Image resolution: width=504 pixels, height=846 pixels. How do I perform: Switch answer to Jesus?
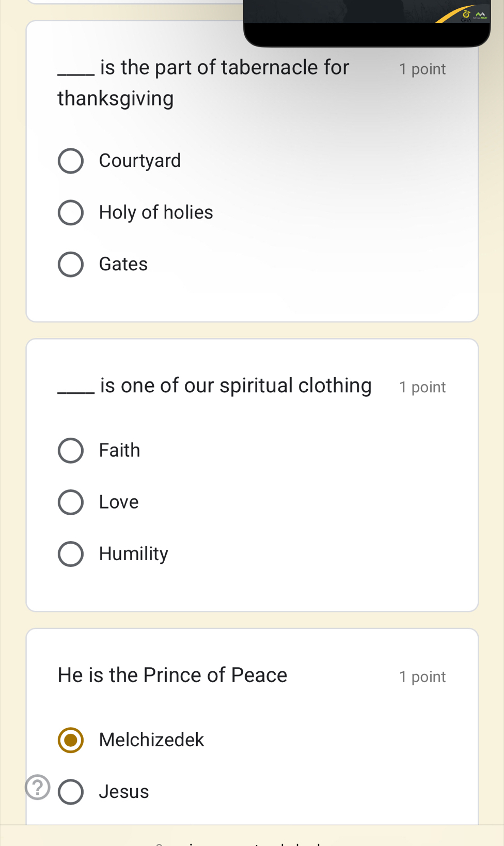tap(71, 792)
